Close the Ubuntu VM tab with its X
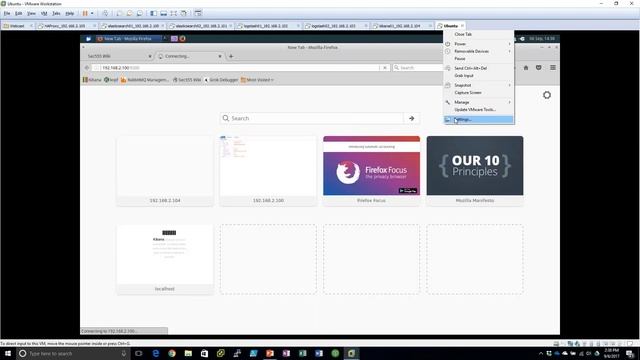 click(x=462, y=26)
